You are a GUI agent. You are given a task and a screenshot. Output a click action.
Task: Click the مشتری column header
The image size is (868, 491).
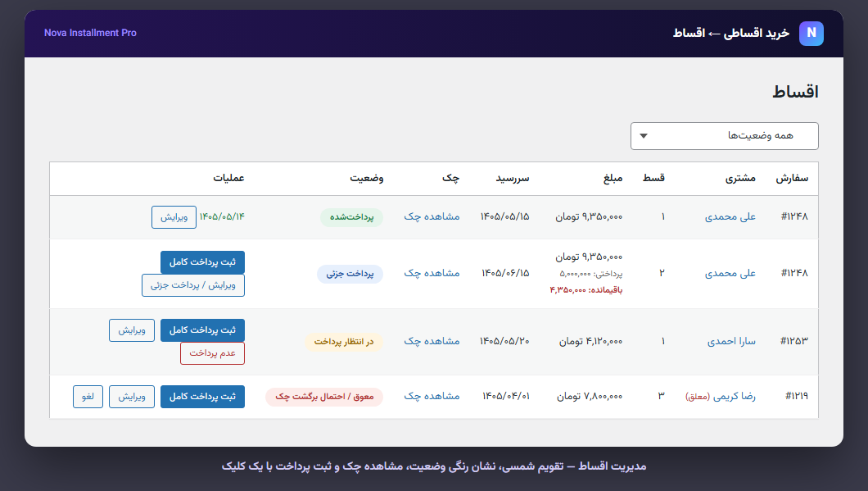pos(741,178)
